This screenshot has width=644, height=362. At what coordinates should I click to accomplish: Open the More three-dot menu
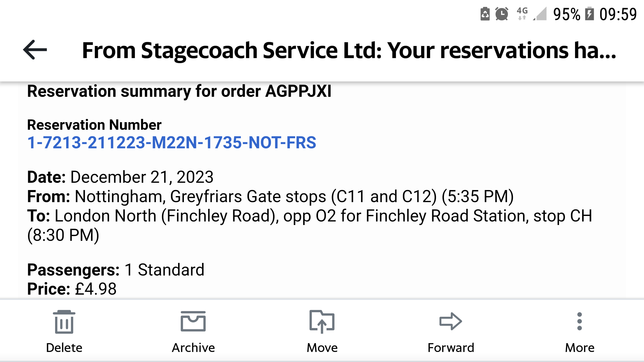pos(580,321)
